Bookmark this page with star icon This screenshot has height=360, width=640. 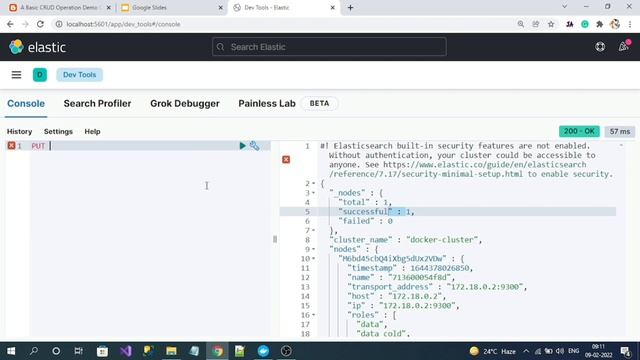(551, 24)
